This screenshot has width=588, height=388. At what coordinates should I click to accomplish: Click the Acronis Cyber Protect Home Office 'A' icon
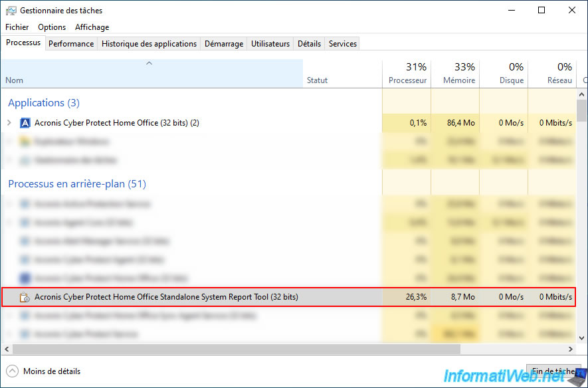(25, 123)
